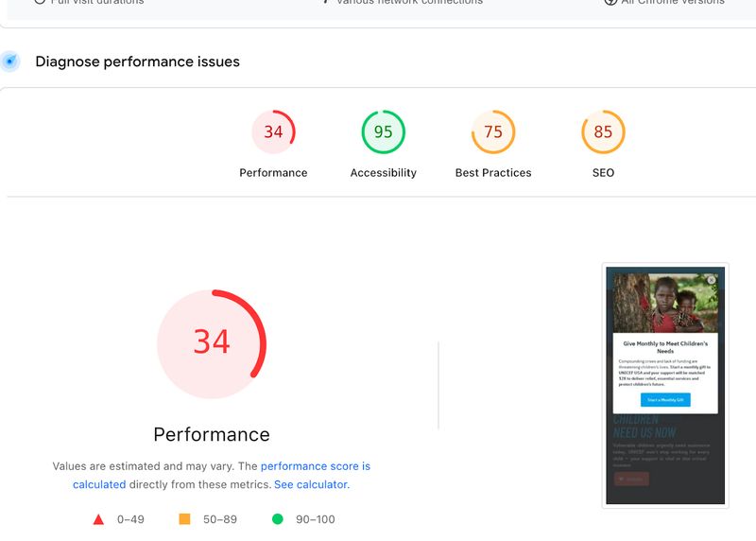Click the 'Diagnose performance issues' heading

137,61
